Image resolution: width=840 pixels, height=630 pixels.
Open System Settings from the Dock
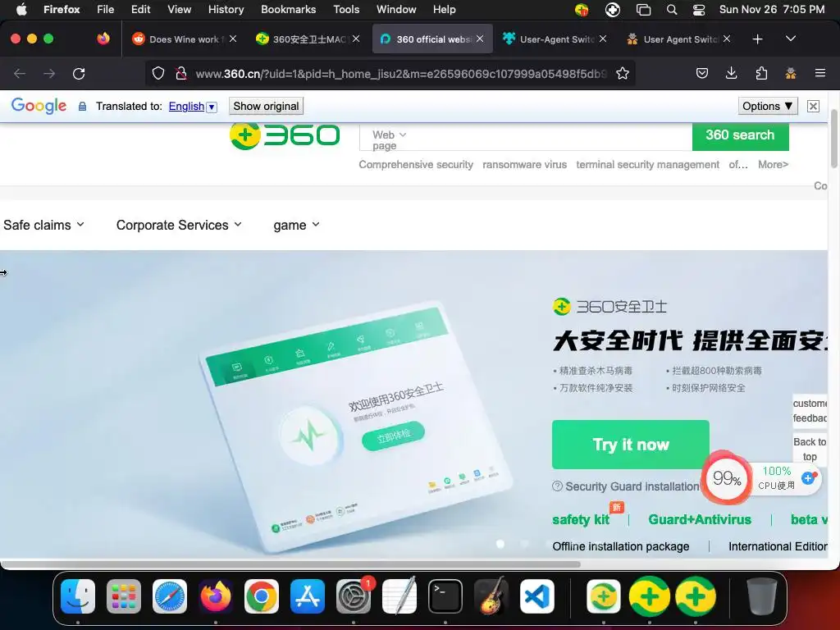pyautogui.click(x=354, y=596)
